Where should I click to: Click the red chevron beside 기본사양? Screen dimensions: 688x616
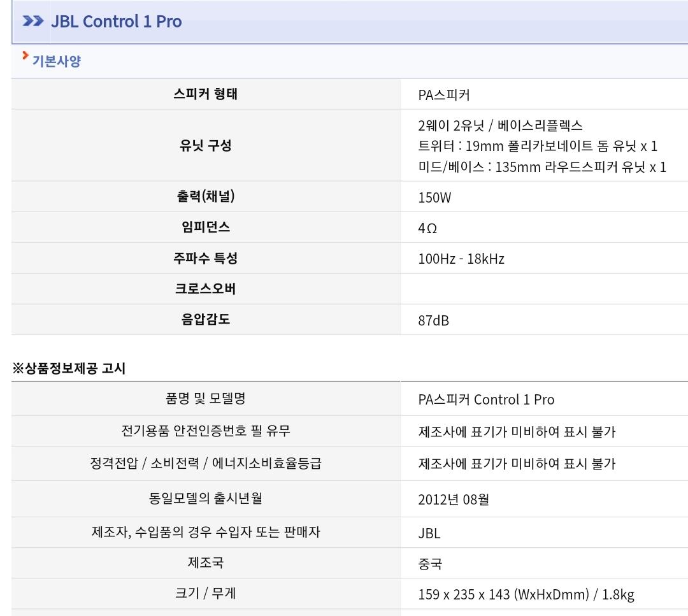pos(25,55)
